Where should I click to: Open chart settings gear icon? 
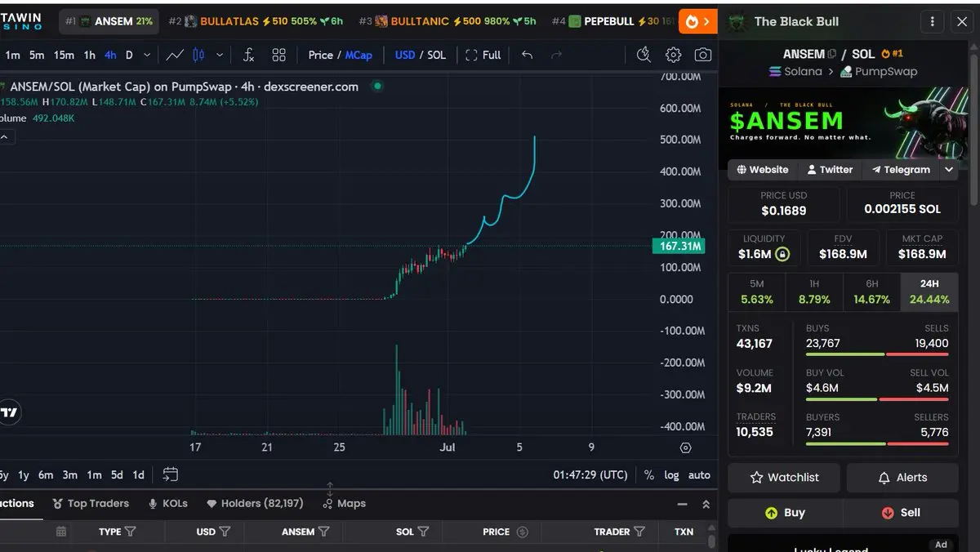[x=673, y=55]
